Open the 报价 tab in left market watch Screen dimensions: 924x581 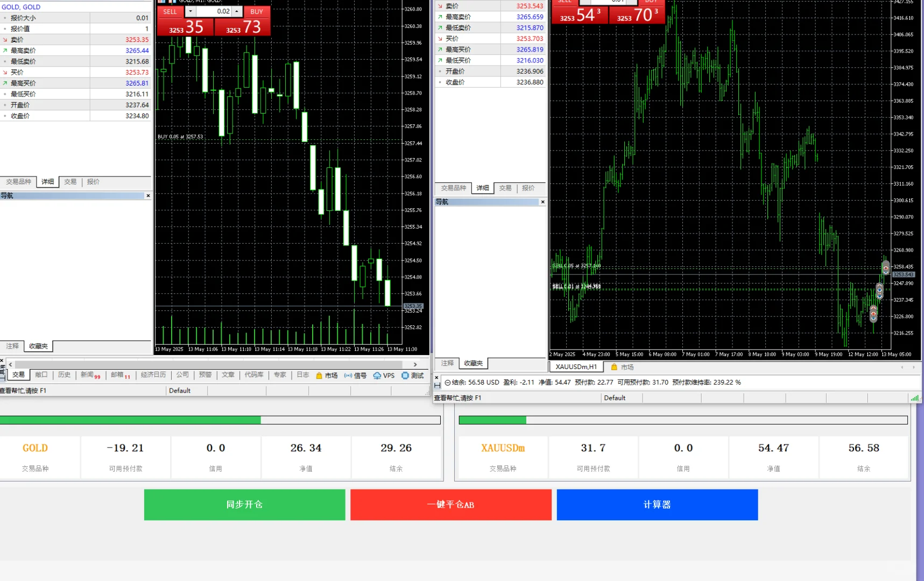click(93, 182)
